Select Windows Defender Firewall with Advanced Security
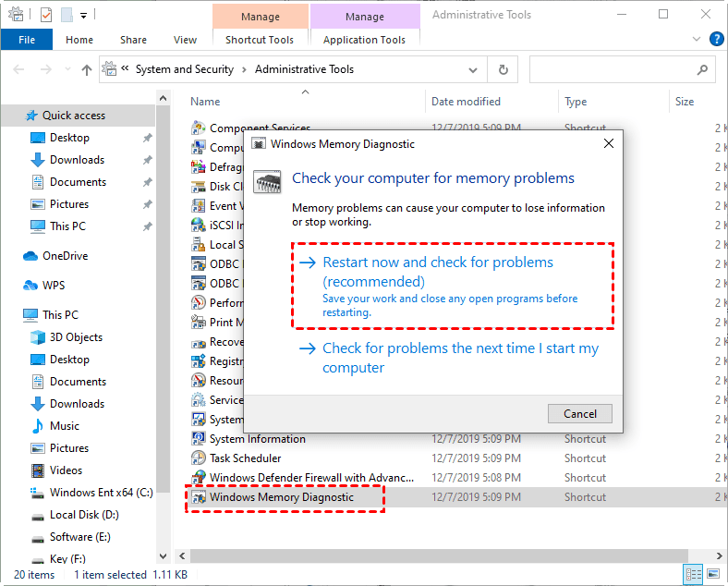 coord(311,478)
